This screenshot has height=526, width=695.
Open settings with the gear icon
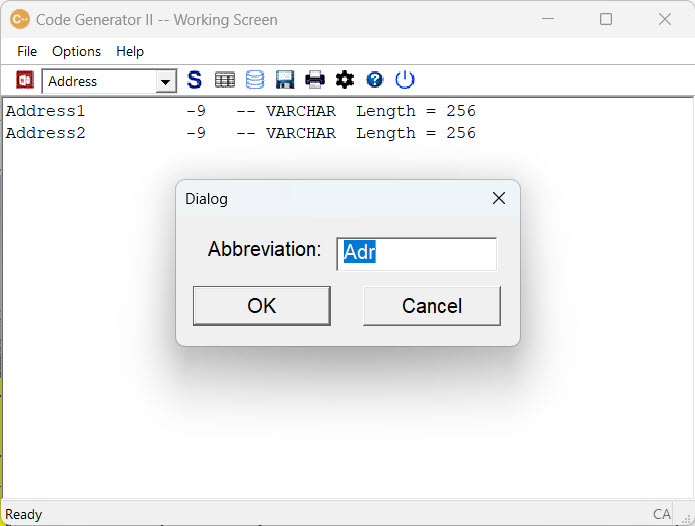pyautogui.click(x=345, y=80)
